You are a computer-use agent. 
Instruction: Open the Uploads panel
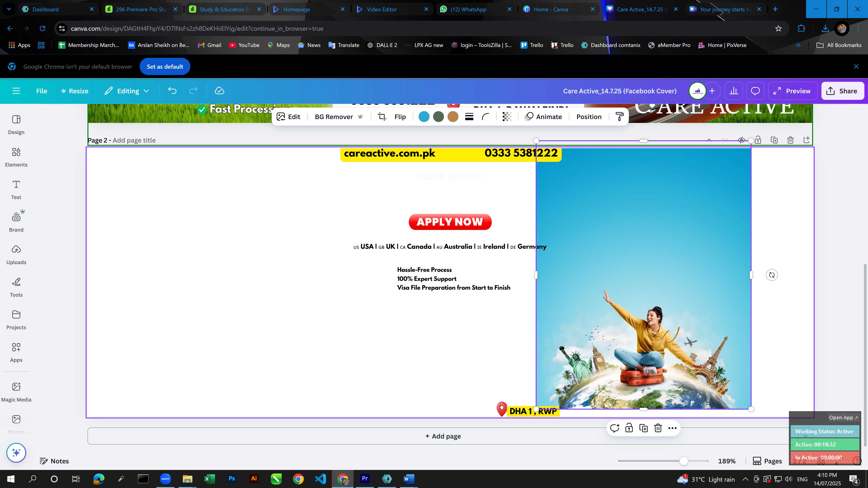pos(16,255)
